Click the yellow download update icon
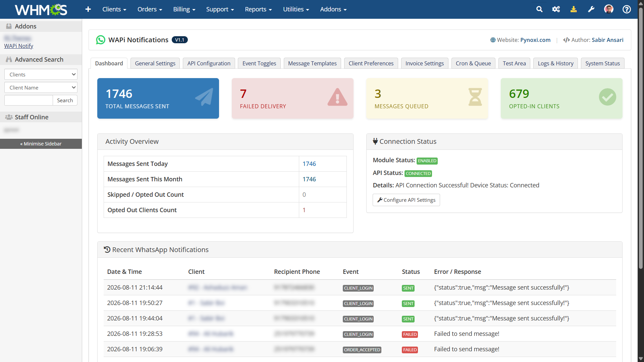Screen dimensions: 644x362 click(x=574, y=9)
